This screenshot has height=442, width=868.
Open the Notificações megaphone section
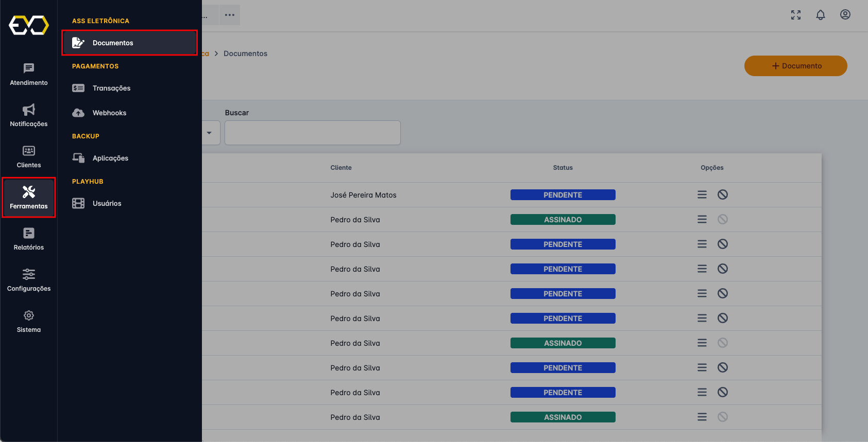(x=29, y=115)
